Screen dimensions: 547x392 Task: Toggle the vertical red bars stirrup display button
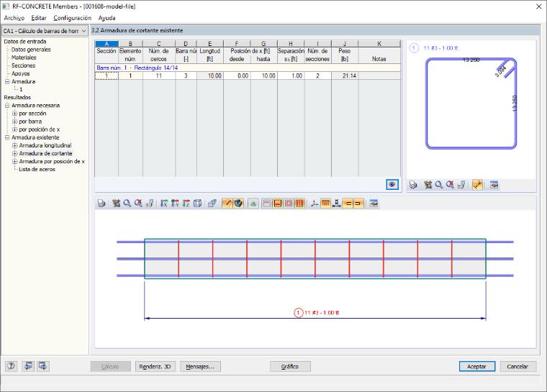pos(299,204)
